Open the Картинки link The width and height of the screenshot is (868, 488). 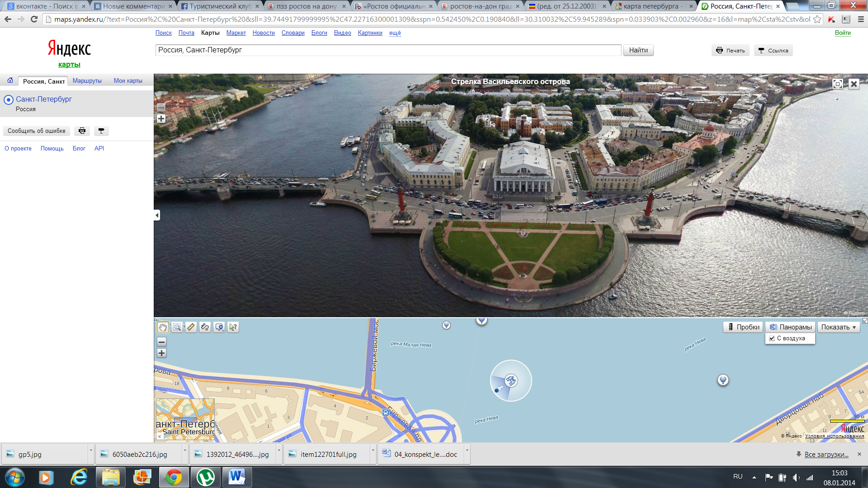pos(370,33)
